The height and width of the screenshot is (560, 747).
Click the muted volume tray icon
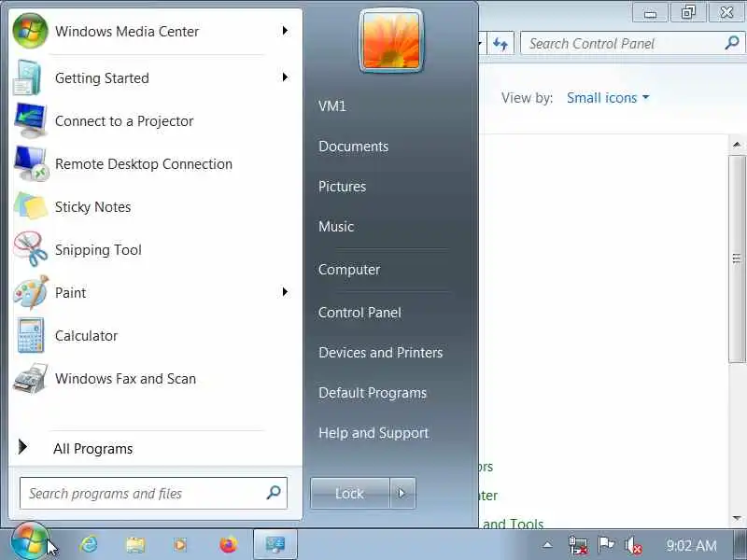[634, 545]
